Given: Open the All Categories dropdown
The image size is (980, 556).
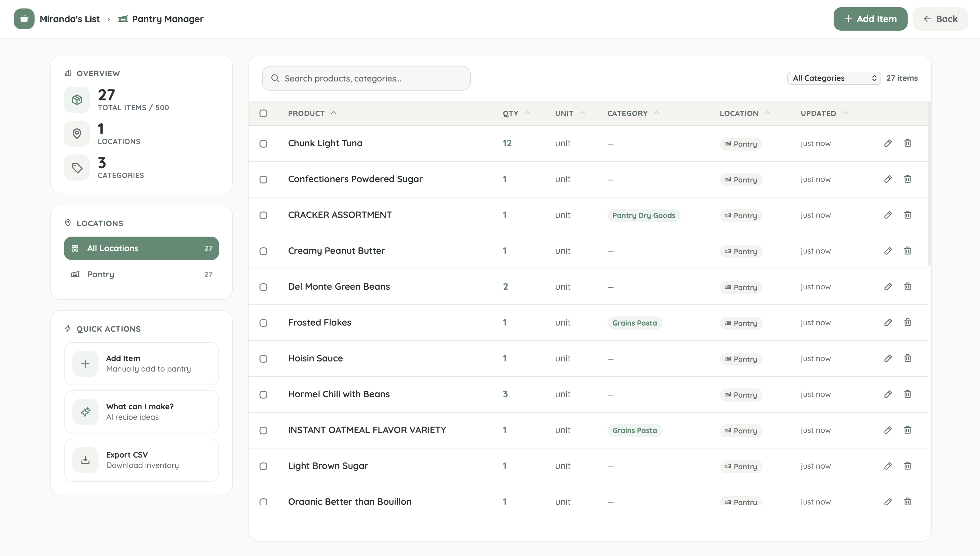Looking at the screenshot, I should [834, 78].
